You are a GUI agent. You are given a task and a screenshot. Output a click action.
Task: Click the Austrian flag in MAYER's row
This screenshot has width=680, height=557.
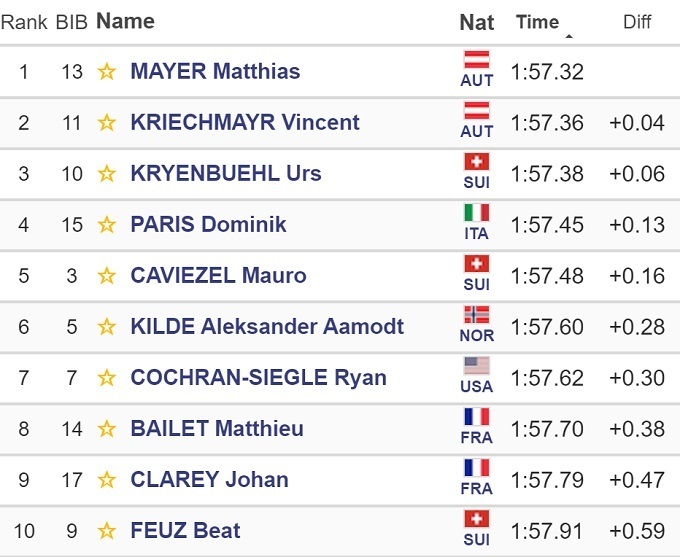[477, 60]
